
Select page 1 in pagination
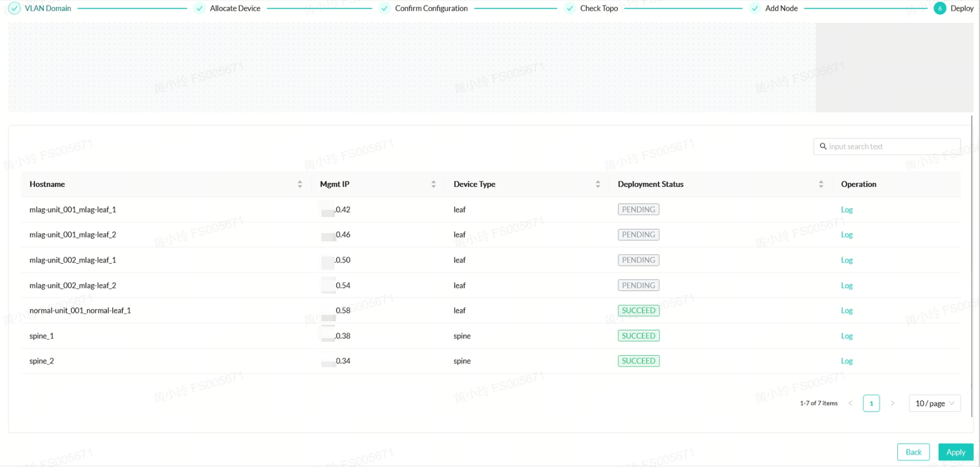click(x=871, y=404)
